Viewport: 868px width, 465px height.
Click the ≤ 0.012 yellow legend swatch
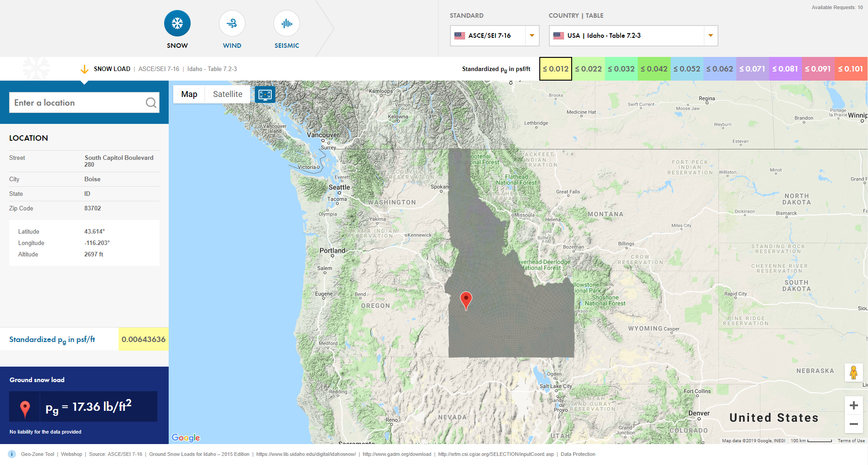(x=555, y=69)
